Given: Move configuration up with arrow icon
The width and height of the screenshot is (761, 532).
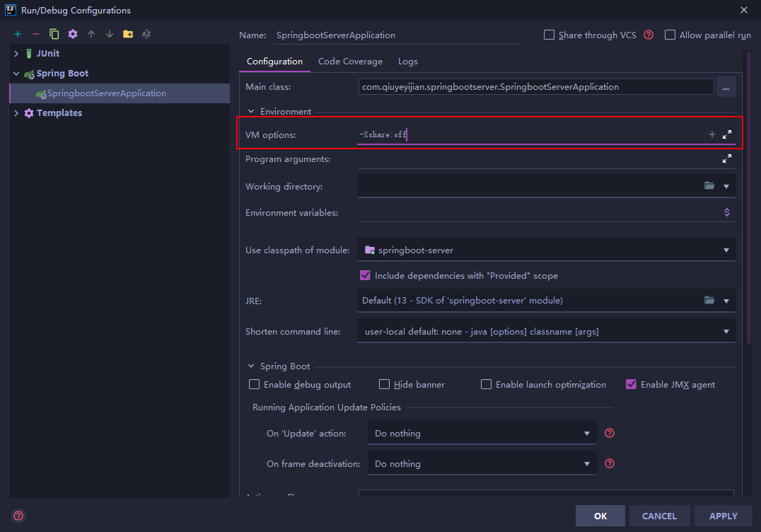Looking at the screenshot, I should (x=91, y=34).
